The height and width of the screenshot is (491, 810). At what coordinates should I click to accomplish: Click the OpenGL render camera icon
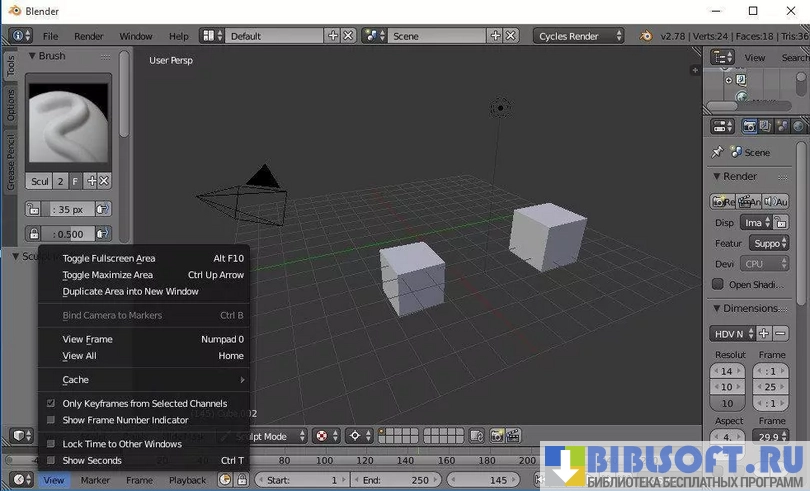(494, 436)
